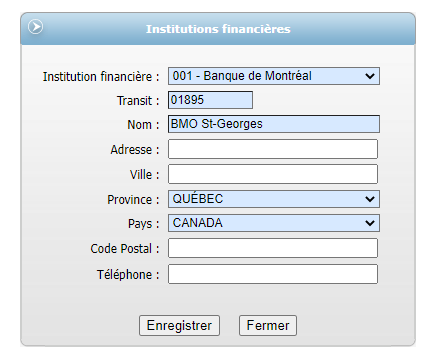Open the Province dropdown showing QUÉBEC
The width and height of the screenshot is (440, 364).
click(x=274, y=199)
